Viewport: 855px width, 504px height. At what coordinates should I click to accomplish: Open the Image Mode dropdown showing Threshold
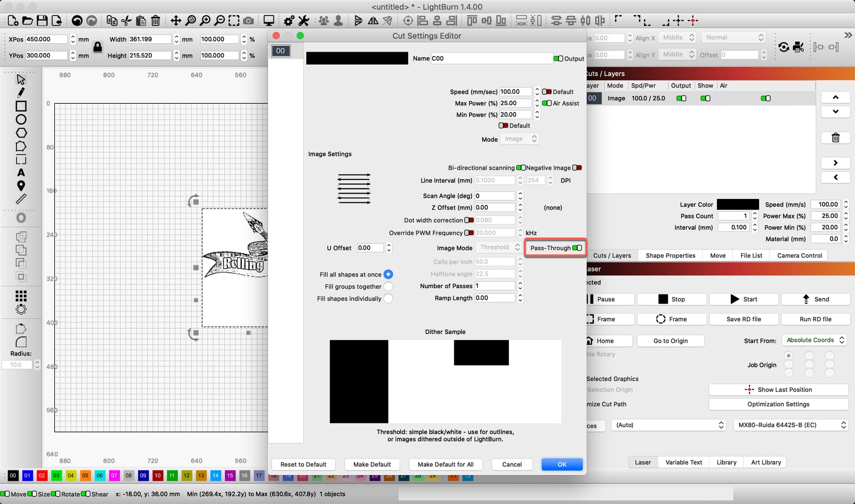click(499, 247)
